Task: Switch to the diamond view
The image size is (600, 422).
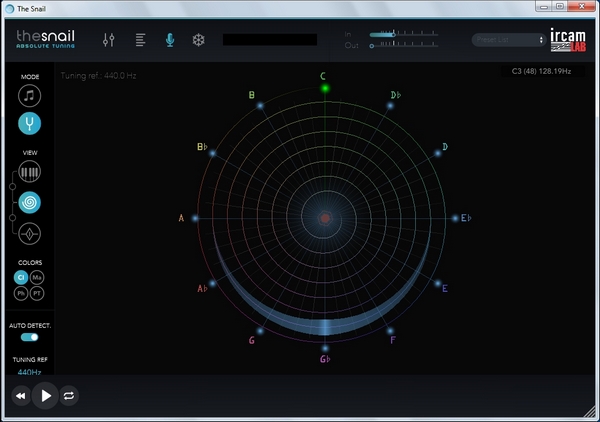Action: click(x=29, y=233)
